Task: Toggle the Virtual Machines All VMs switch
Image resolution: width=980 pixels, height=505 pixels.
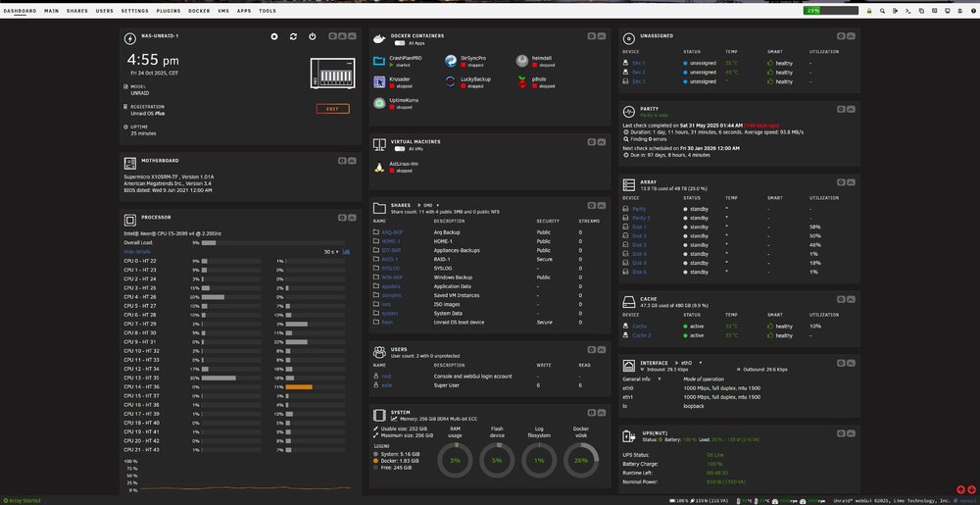Action: 400,149
